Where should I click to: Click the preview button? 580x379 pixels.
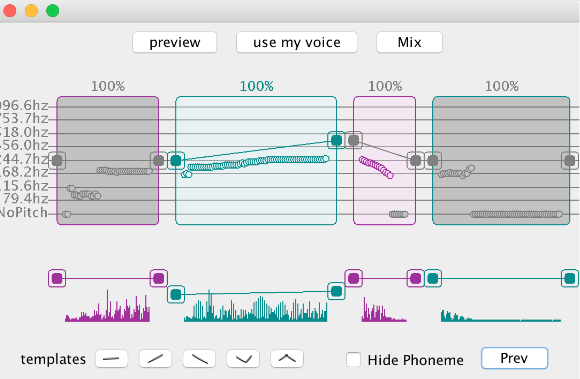[175, 43]
